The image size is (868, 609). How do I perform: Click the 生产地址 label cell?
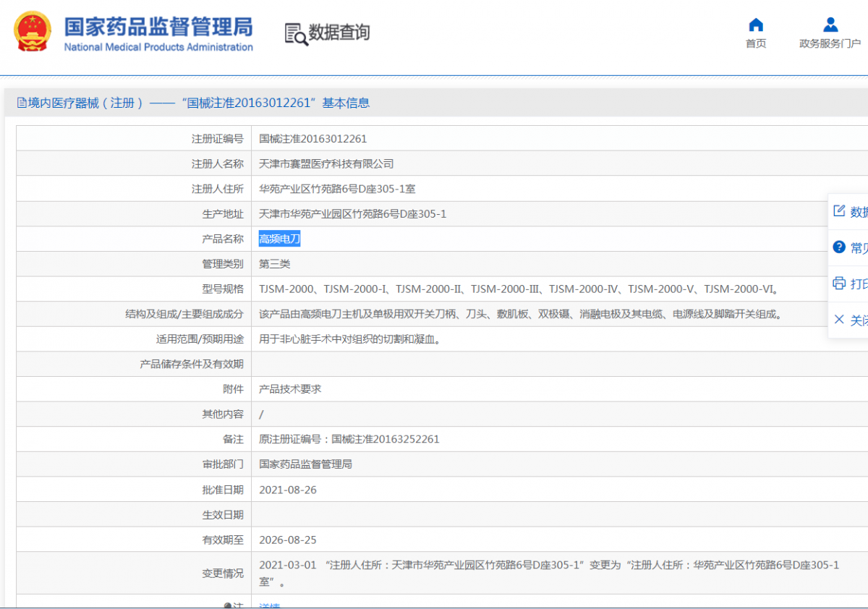tap(134, 214)
